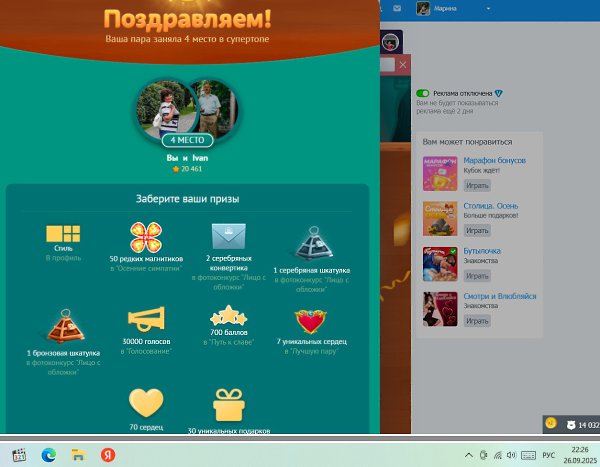Click the couple's photo thumbnail
This screenshot has height=467, width=600.
[x=189, y=109]
